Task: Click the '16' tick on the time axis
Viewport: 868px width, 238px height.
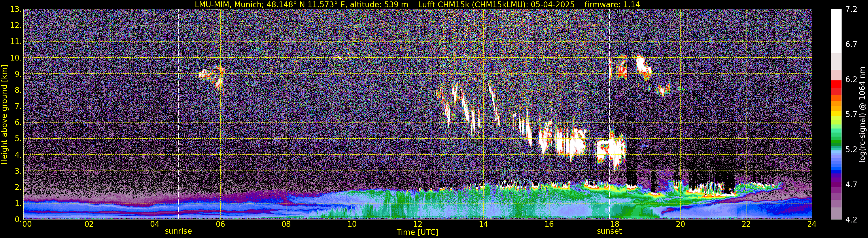Action: 549,224
